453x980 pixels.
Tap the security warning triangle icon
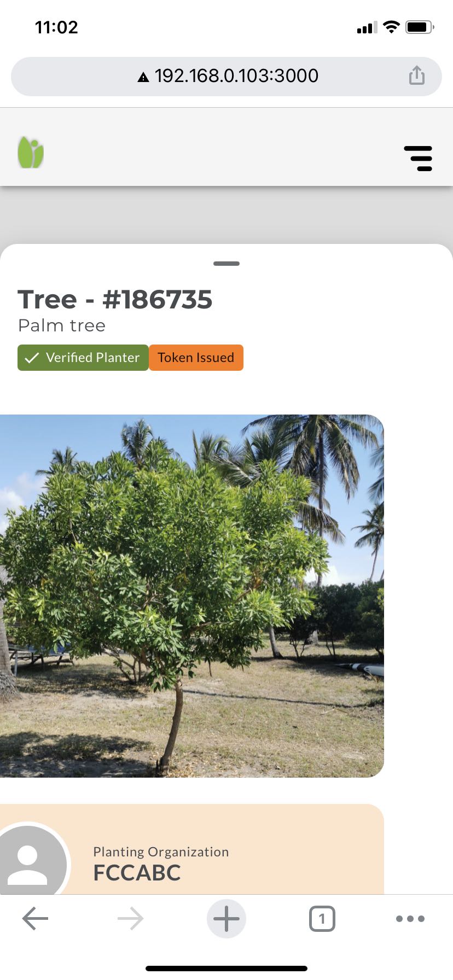click(x=143, y=77)
